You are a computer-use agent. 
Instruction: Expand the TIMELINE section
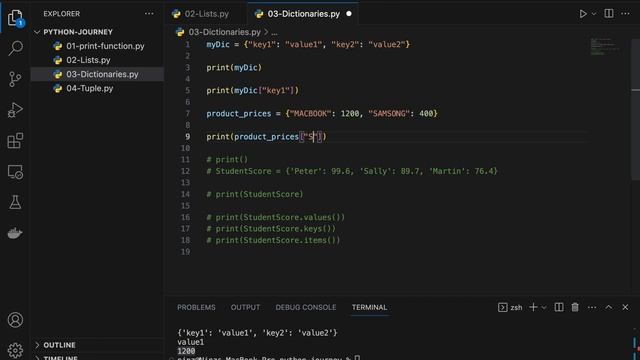click(x=60, y=358)
